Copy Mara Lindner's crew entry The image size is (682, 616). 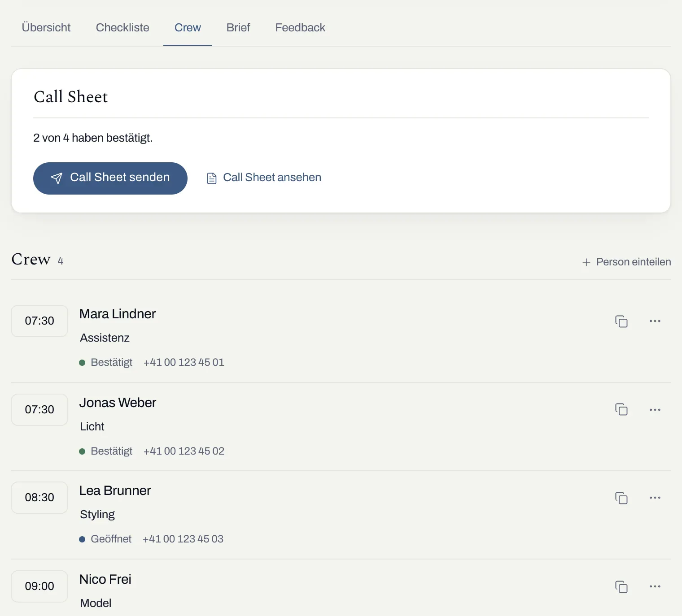coord(621,321)
